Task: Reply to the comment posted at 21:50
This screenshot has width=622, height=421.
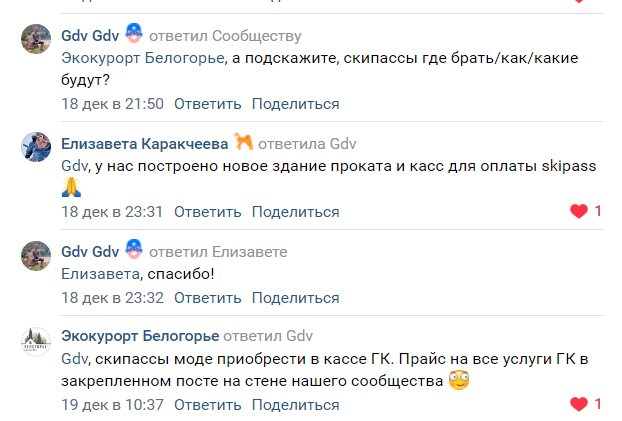Action: click(207, 104)
